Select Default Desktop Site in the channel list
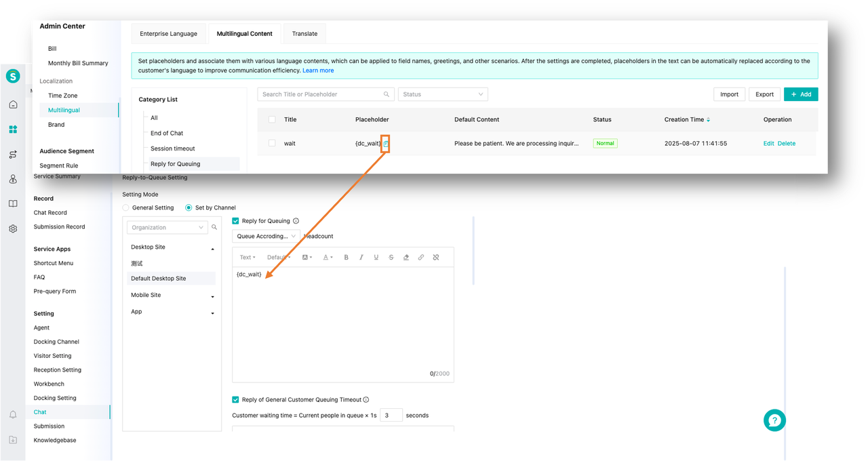 tap(171, 279)
